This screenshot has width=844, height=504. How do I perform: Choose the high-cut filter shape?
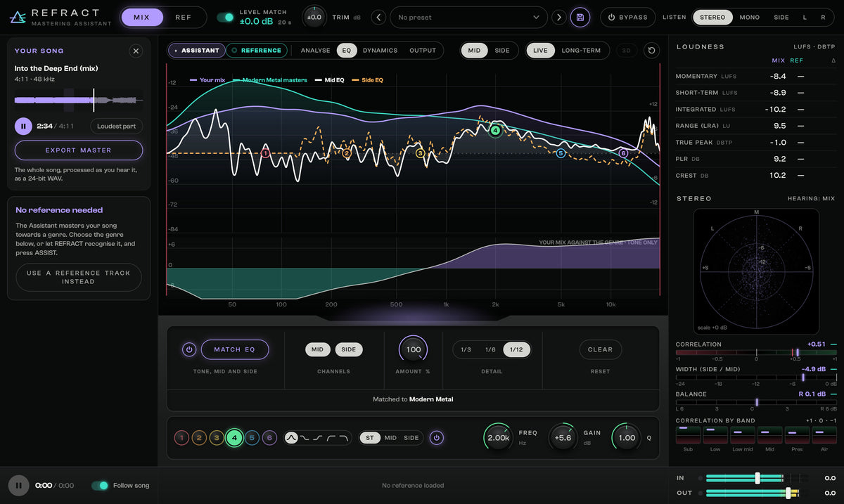point(343,438)
